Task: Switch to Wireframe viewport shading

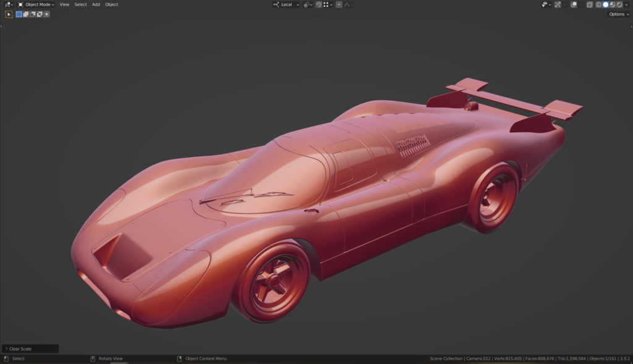Action: (x=598, y=4)
